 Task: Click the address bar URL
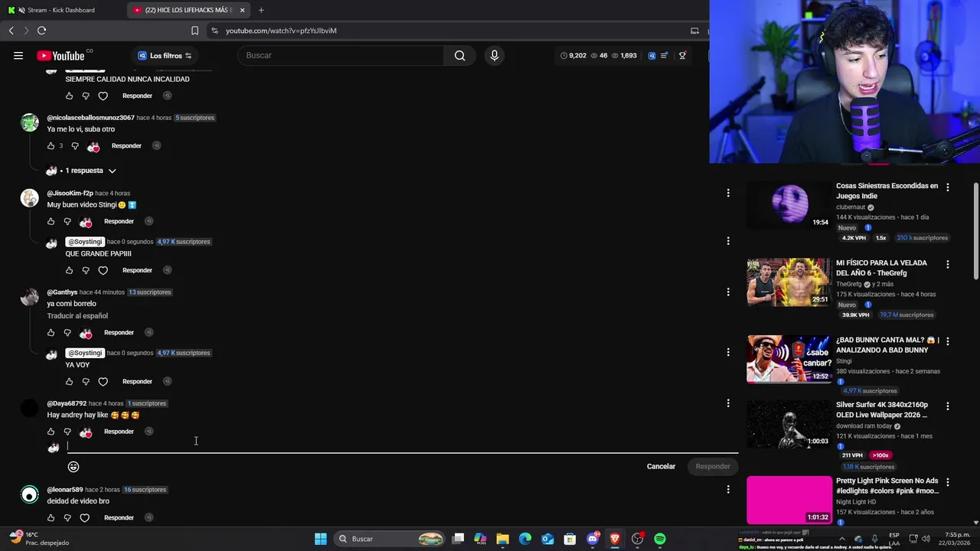[281, 31]
